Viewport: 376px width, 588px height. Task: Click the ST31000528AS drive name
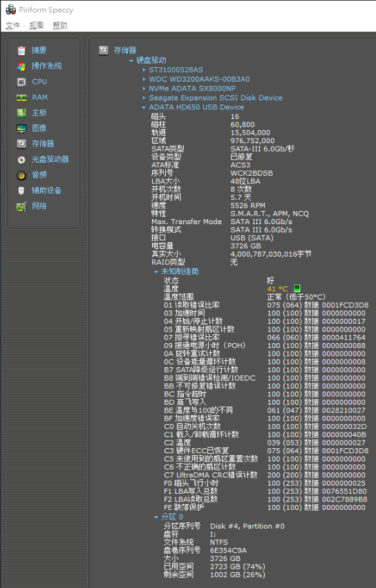click(176, 70)
